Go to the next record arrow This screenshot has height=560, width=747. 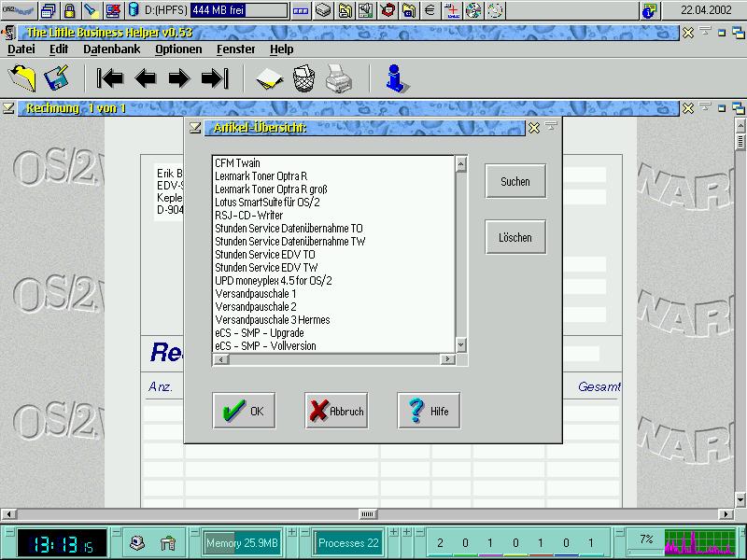pos(179,78)
